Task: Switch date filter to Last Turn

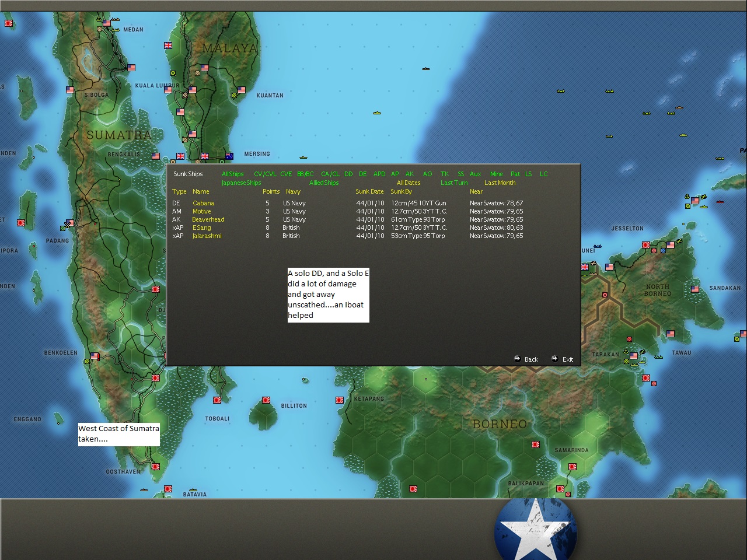Action: pos(454,183)
